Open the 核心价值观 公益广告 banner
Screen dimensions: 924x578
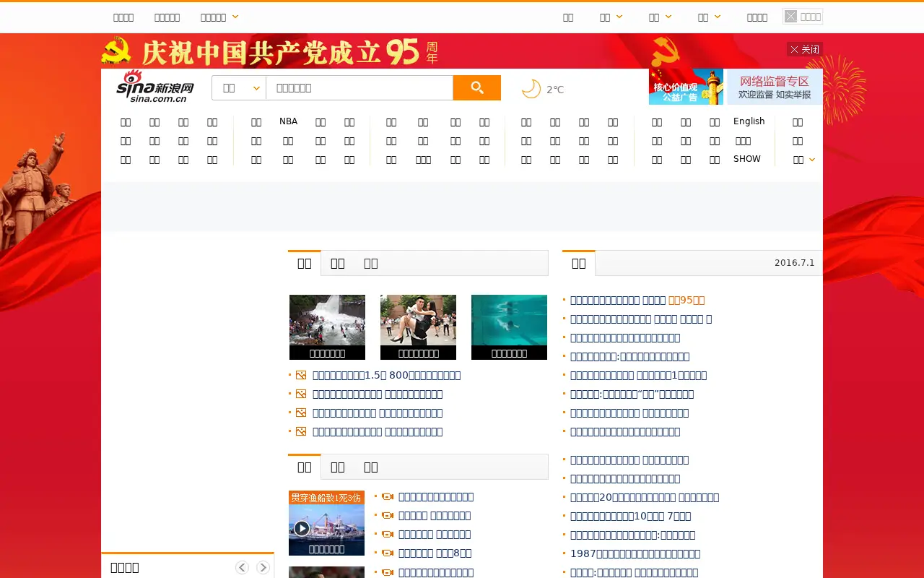686,87
